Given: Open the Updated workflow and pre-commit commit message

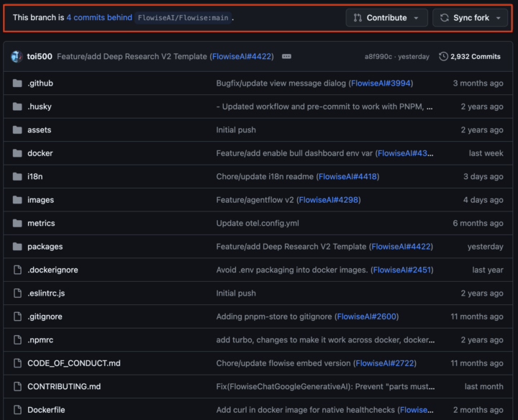Looking at the screenshot, I should pyautogui.click(x=324, y=106).
